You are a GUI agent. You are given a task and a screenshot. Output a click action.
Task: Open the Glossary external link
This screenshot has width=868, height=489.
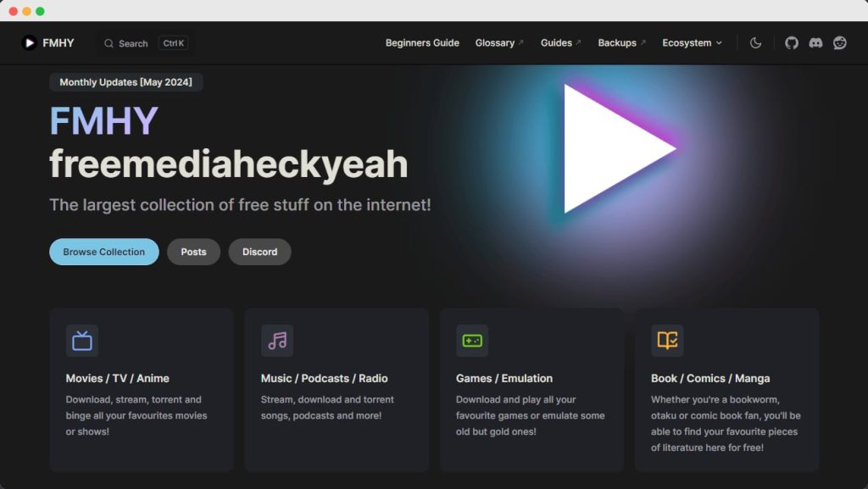498,43
